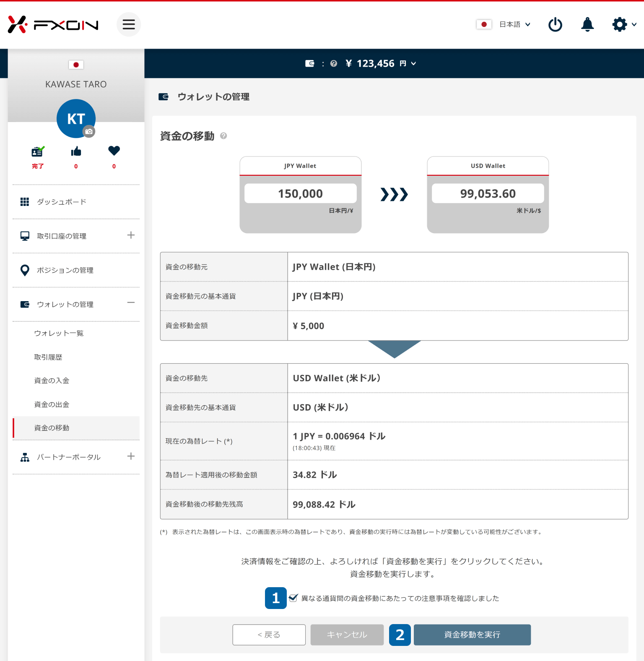This screenshot has width=644, height=661.
Task: Click the power logout icon
Action: [555, 24]
